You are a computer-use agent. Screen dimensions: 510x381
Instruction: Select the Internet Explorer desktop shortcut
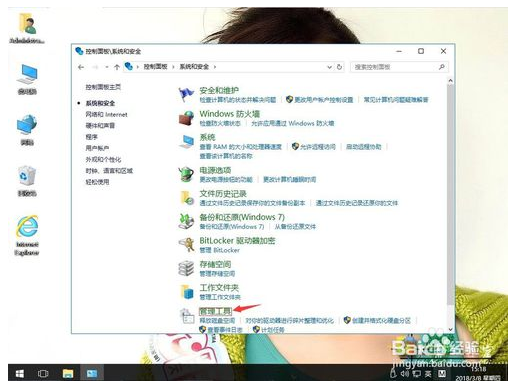tap(27, 236)
